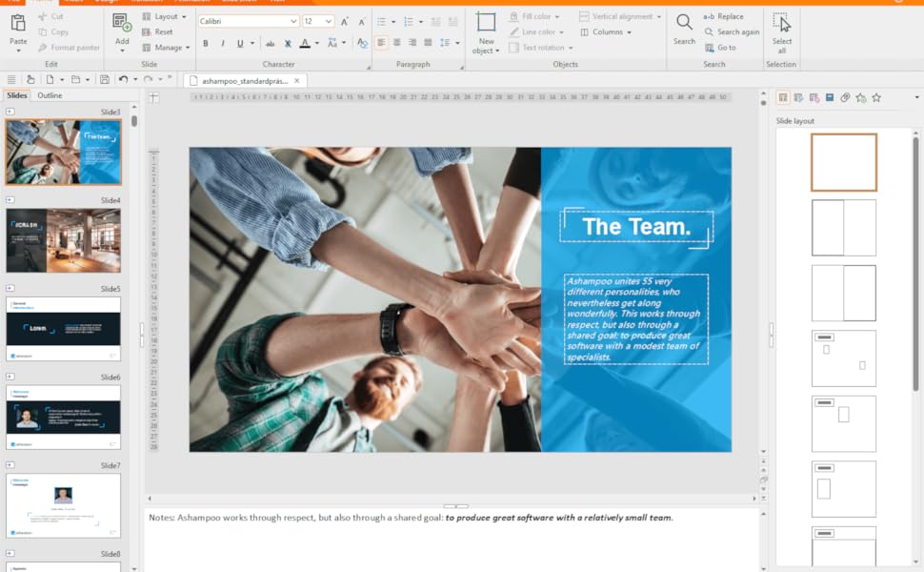The image size is (924, 572).
Task: Click the New object icon
Action: [486, 23]
